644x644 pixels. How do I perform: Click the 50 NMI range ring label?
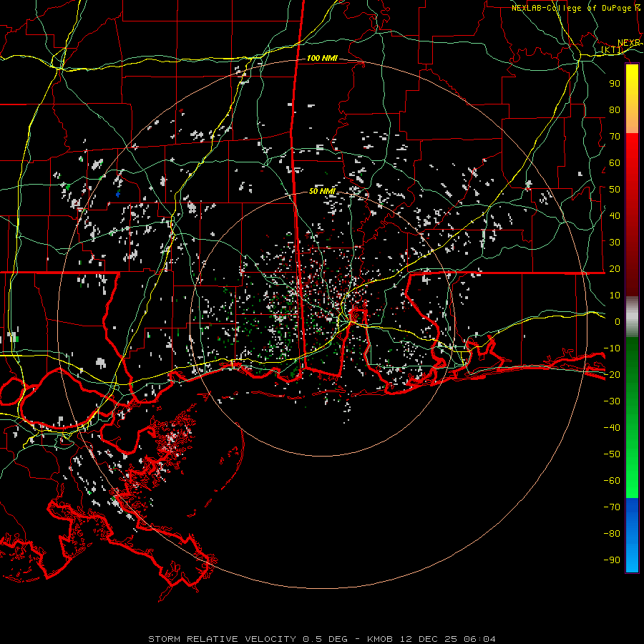(322, 191)
